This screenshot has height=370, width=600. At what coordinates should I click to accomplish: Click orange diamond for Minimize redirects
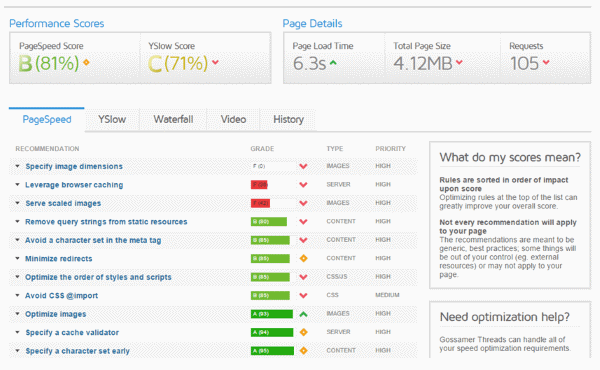(x=303, y=258)
